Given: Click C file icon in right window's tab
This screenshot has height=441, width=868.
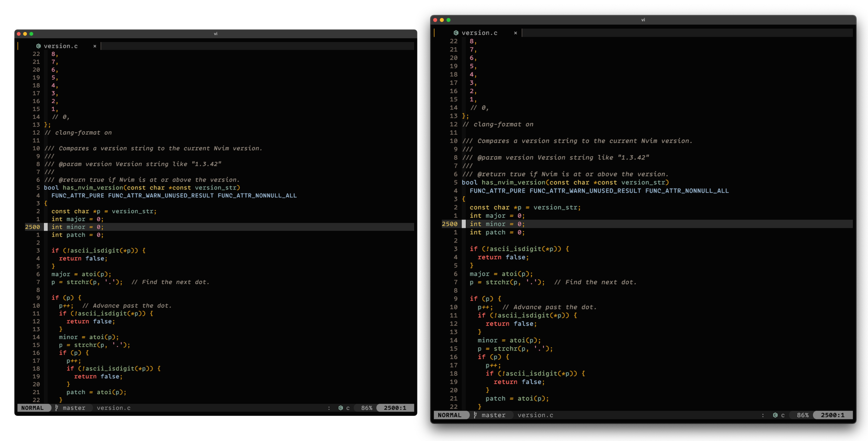Looking at the screenshot, I should click(x=456, y=33).
